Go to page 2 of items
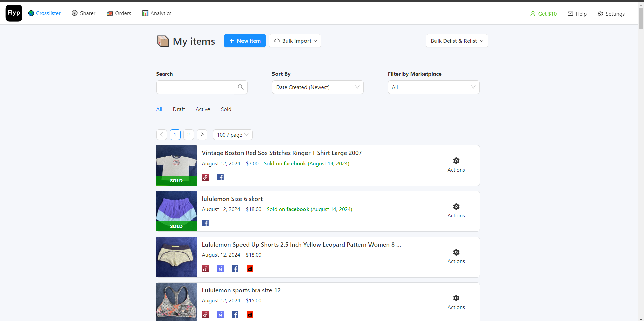 click(189, 135)
